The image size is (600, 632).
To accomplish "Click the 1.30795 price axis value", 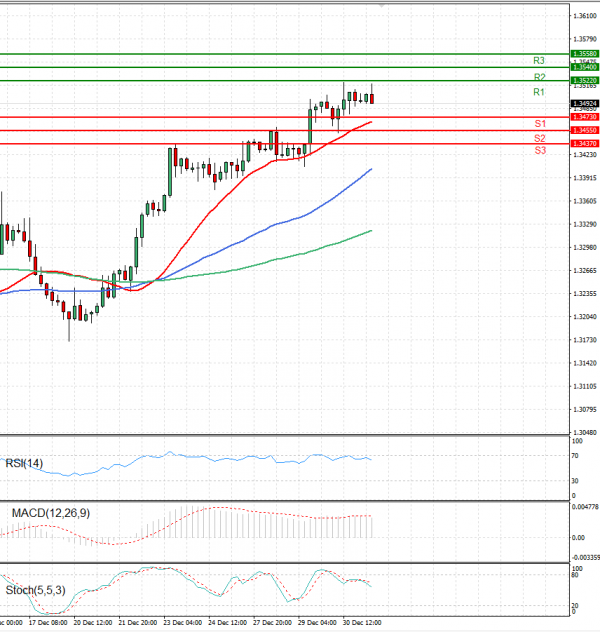I will point(585,410).
